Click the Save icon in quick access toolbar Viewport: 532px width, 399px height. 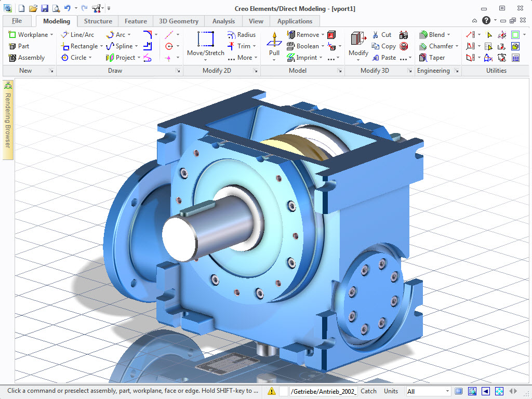coord(44,8)
